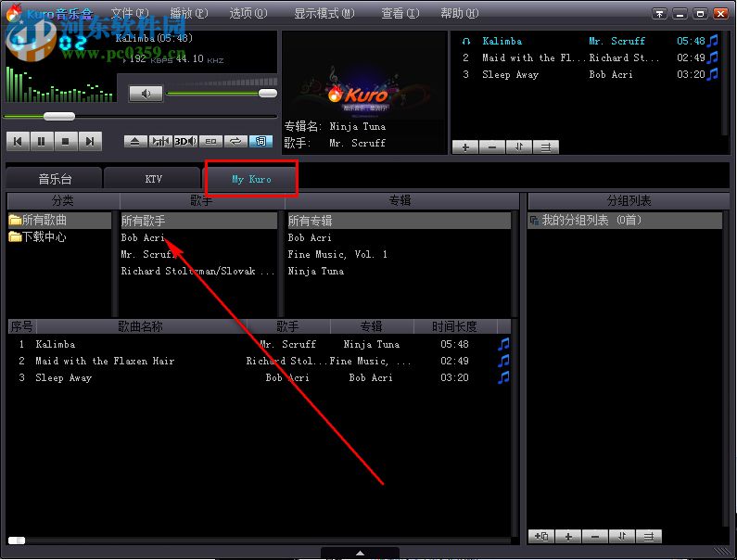Click the note icon in the Sleep Away song row
Screen dimensions: 737x560
[503, 377]
